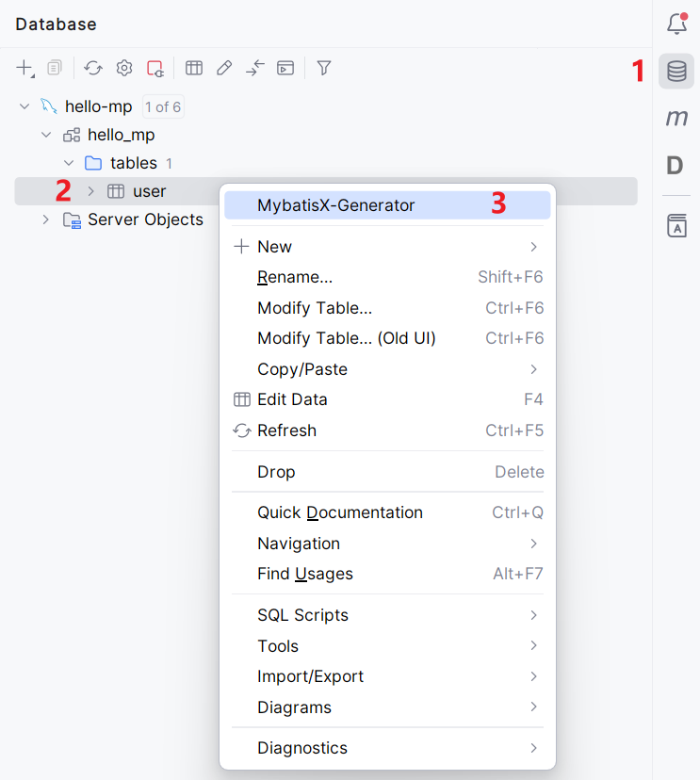Open the Maven tool window icon
The width and height of the screenshot is (700, 780).
pyautogui.click(x=676, y=118)
